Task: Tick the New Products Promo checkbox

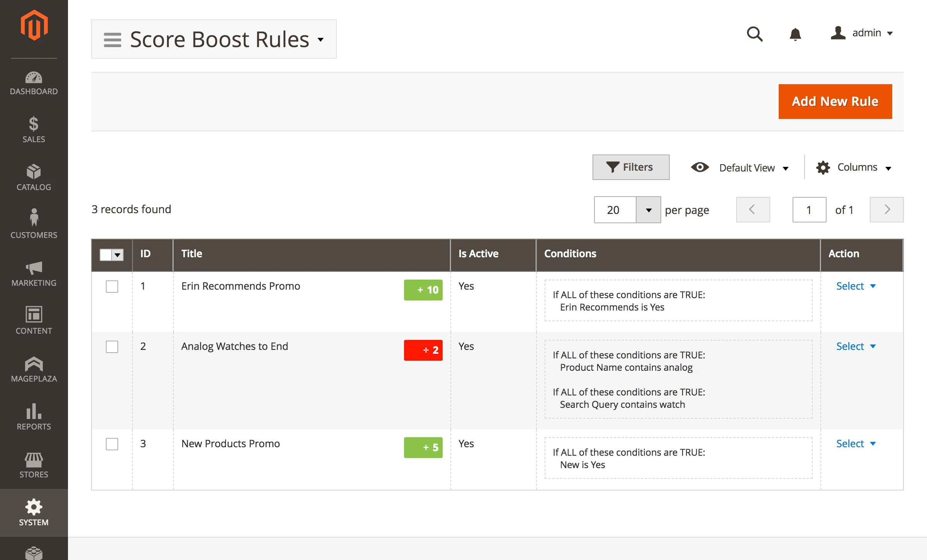Action: click(x=112, y=444)
